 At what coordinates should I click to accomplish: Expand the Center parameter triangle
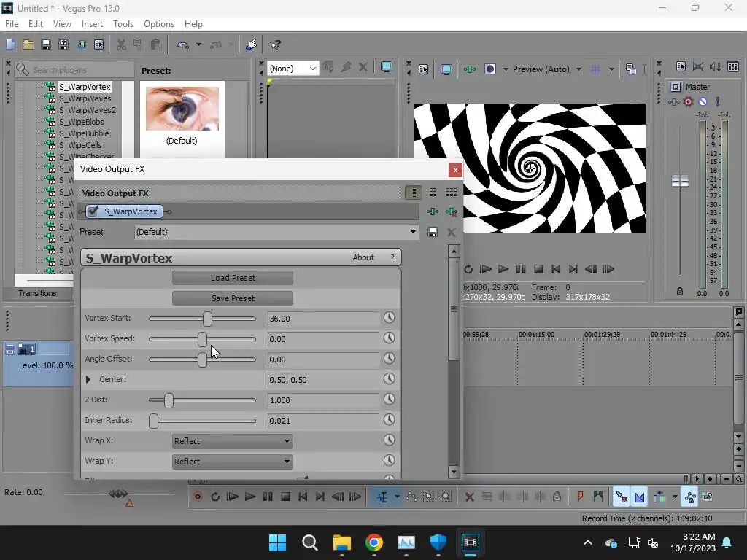coord(88,379)
